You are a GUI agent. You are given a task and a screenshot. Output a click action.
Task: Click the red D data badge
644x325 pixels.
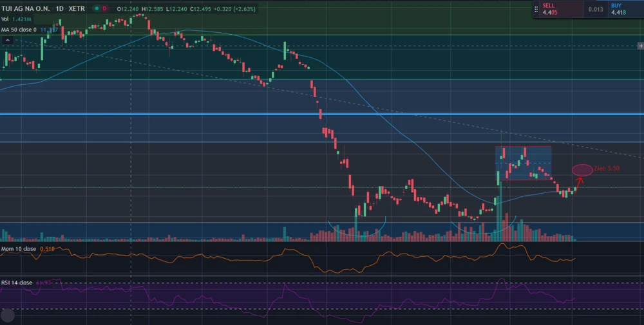[105, 9]
